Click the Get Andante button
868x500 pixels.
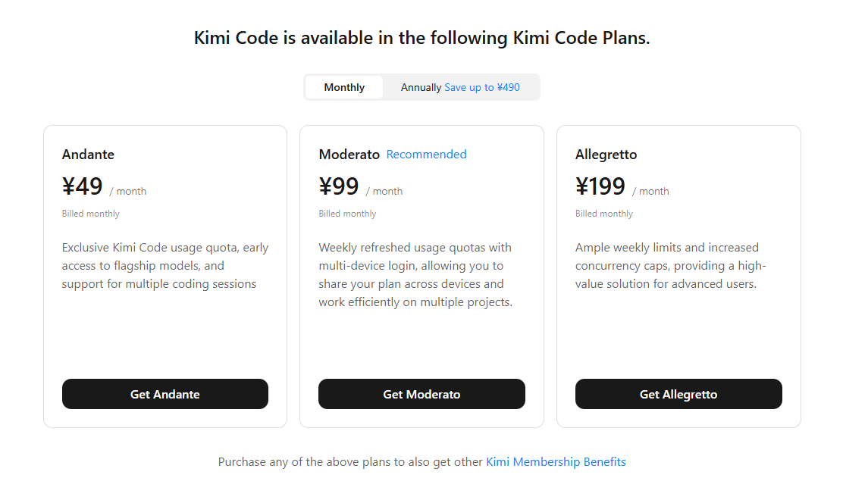165,394
